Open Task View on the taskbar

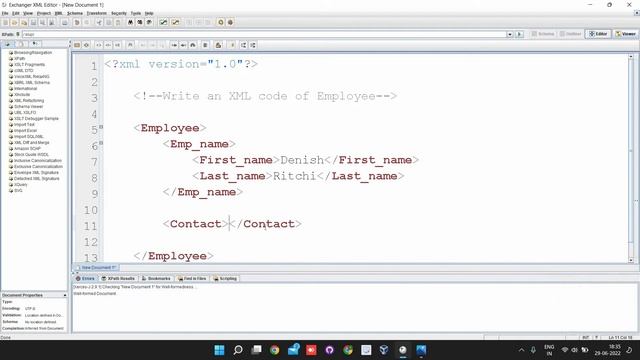[x=256, y=350]
